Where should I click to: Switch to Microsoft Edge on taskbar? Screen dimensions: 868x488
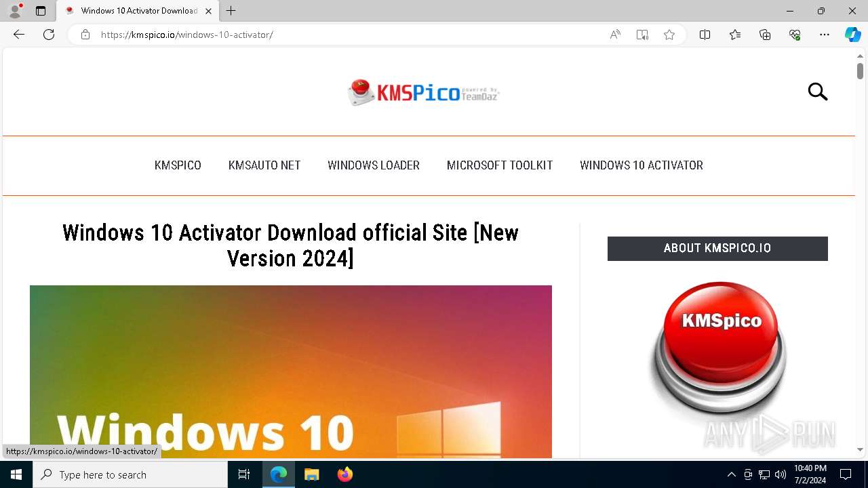tap(279, 474)
